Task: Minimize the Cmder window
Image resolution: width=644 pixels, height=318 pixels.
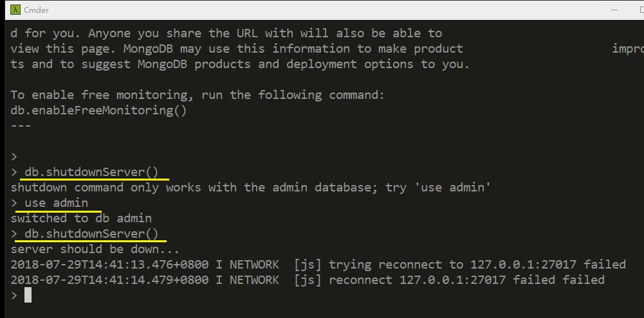Action: click(x=614, y=10)
